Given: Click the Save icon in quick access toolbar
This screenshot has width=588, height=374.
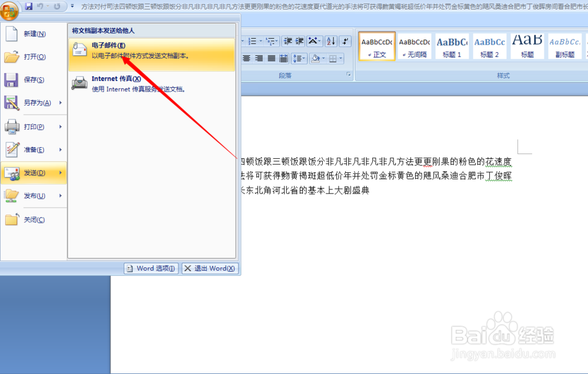Looking at the screenshot, I should [x=28, y=6].
